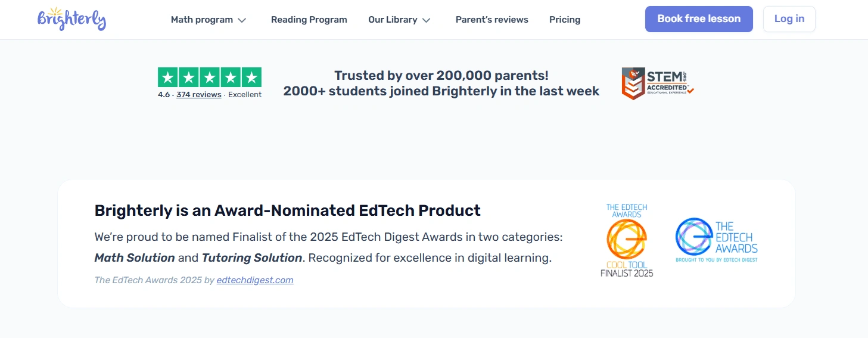Screen dimensions: 868x338
Task: Click the Trusted by over 200,000 parents text
Action: (x=441, y=76)
